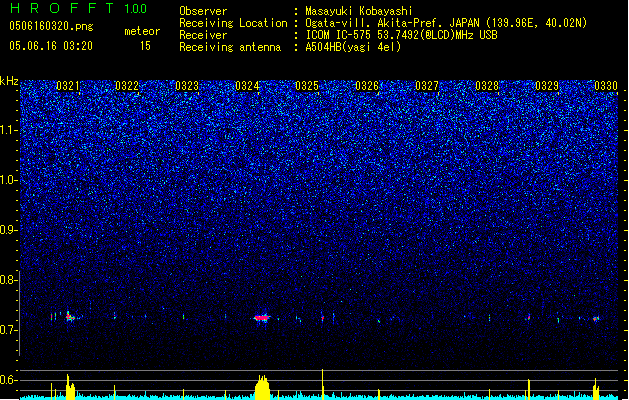Click the Receiving Location label

[x=233, y=23]
